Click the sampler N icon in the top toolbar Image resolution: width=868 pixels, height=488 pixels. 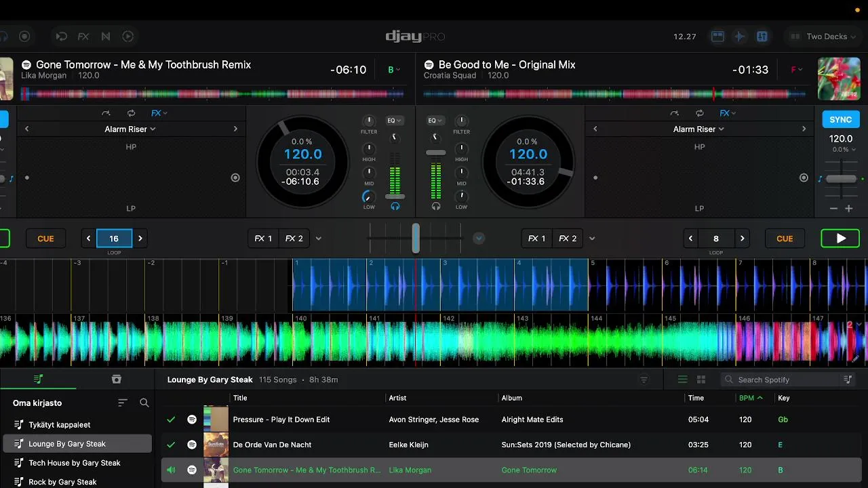(x=106, y=37)
